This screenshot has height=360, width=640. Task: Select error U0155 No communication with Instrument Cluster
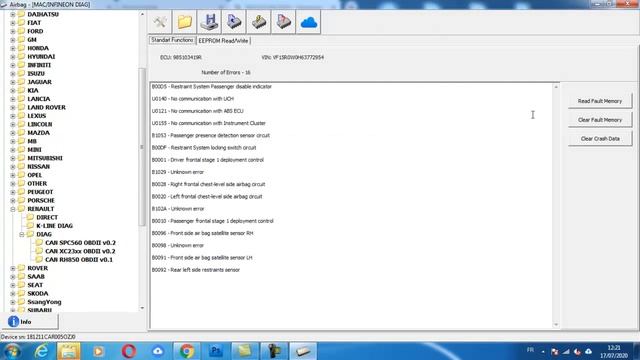pyautogui.click(x=209, y=123)
